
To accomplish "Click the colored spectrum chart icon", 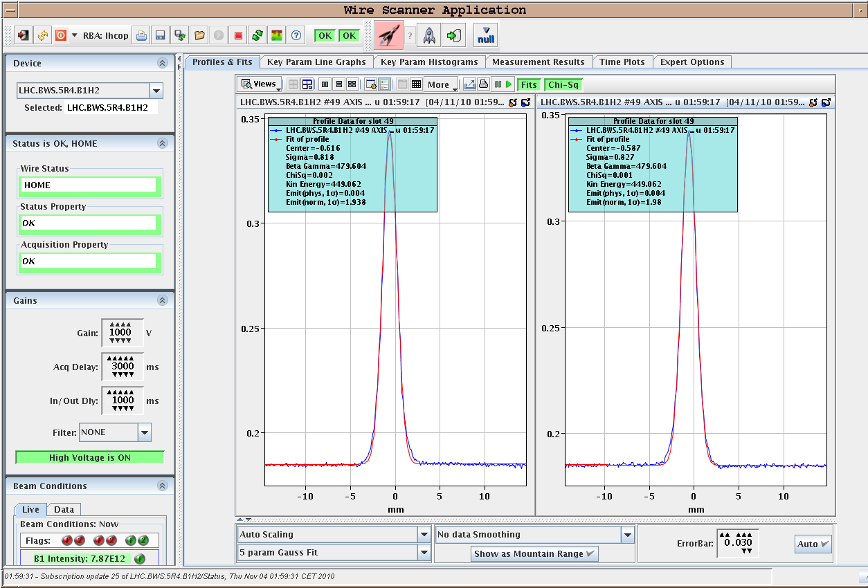I will coord(277,35).
